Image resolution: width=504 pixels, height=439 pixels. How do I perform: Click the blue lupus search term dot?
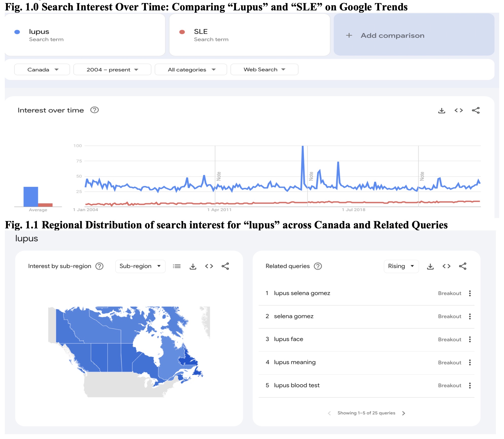(x=17, y=32)
